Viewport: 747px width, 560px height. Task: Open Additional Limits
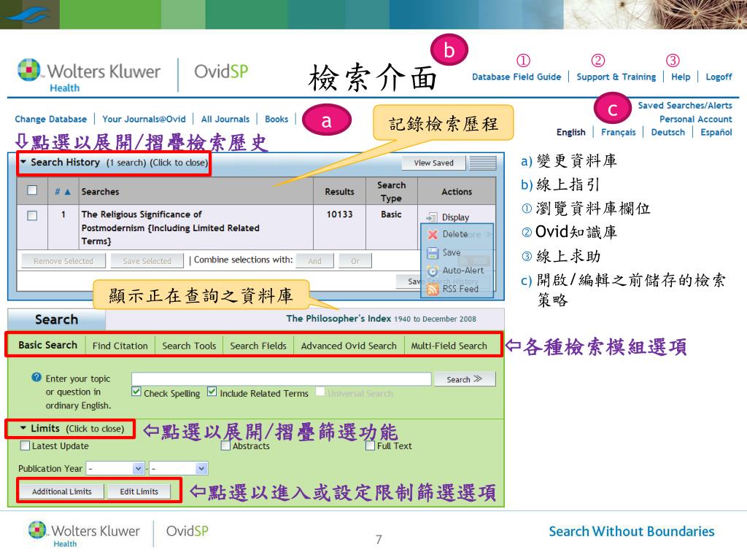pos(61,491)
